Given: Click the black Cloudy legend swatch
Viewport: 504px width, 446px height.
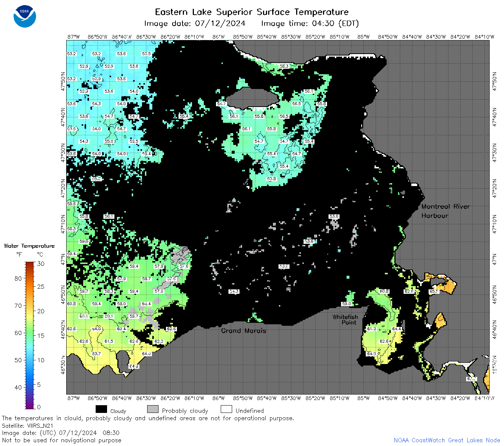Looking at the screenshot, I should pos(101,409).
